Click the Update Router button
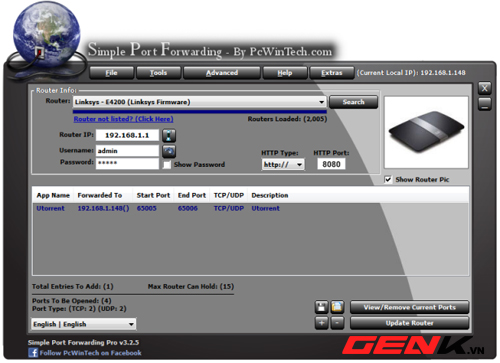500x363 pixels. tap(409, 323)
